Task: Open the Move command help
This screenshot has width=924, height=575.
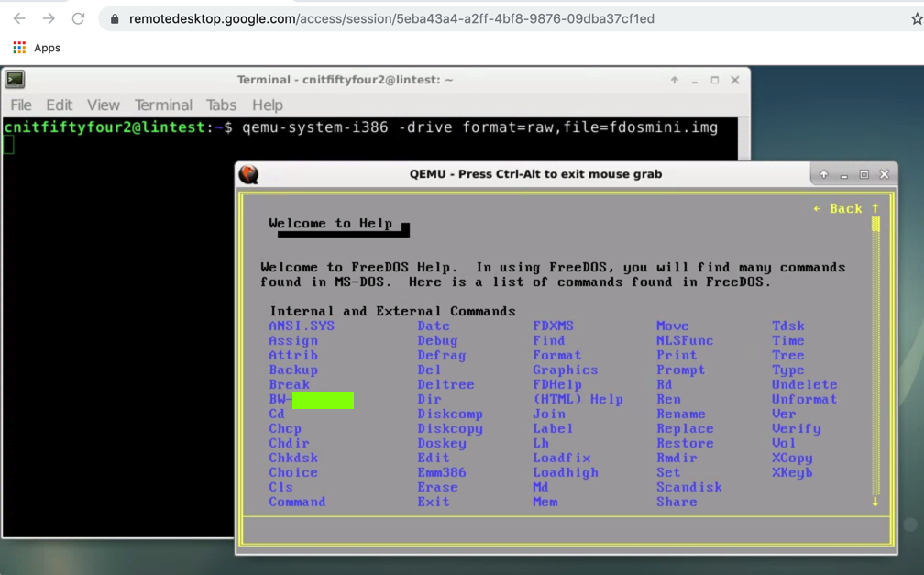Action: tap(673, 326)
